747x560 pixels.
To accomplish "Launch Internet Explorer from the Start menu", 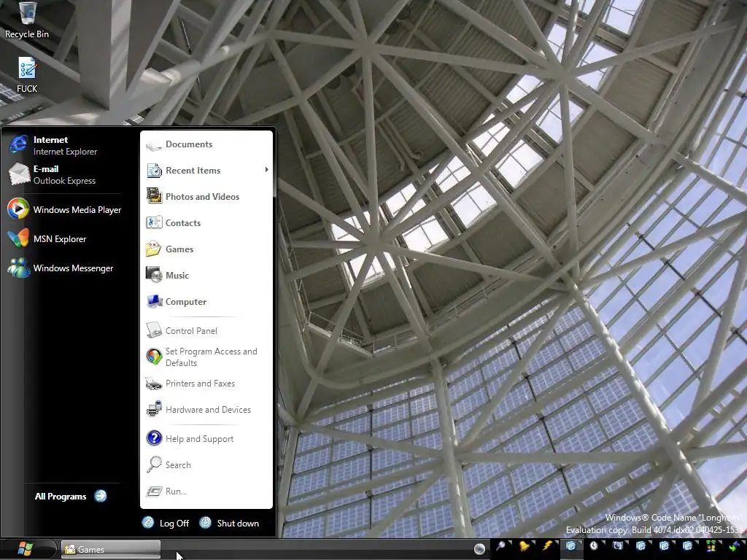I will click(x=18, y=145).
